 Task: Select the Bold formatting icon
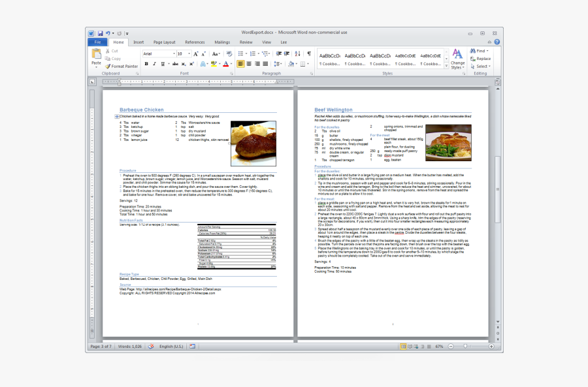pyautogui.click(x=146, y=63)
